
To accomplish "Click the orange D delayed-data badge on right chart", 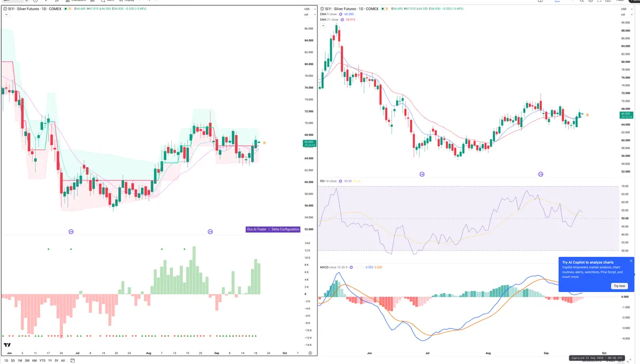I will point(387,9).
